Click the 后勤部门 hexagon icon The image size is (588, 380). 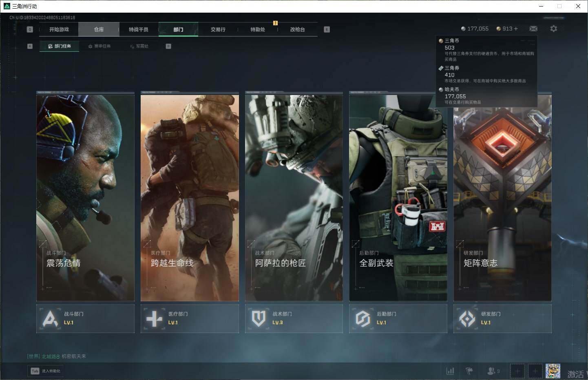(363, 318)
